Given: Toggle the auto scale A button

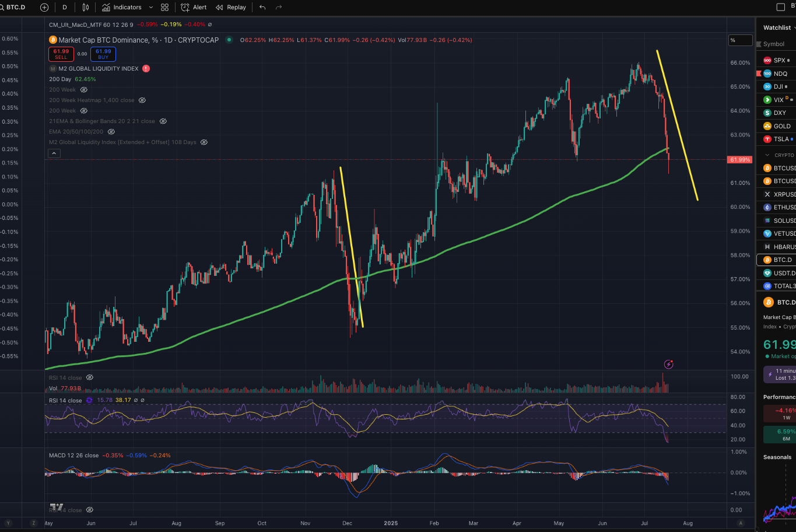Looking at the screenshot, I should (x=741, y=523).
